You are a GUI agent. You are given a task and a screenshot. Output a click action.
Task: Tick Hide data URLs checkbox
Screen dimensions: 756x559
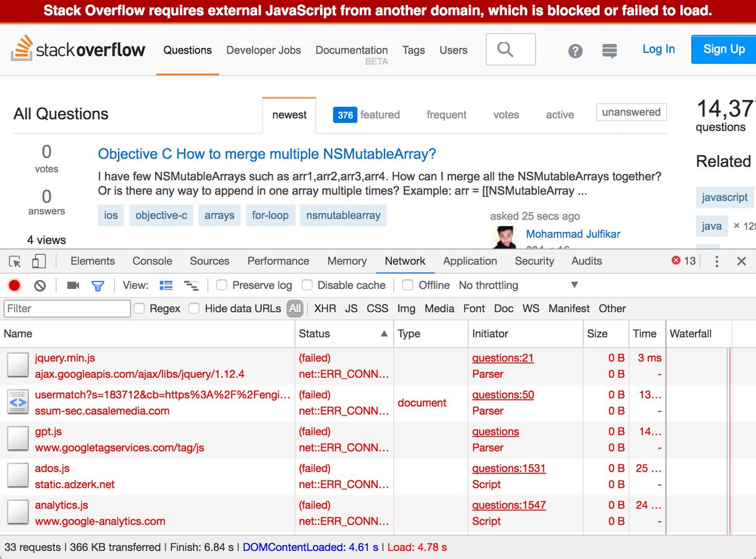pos(195,308)
